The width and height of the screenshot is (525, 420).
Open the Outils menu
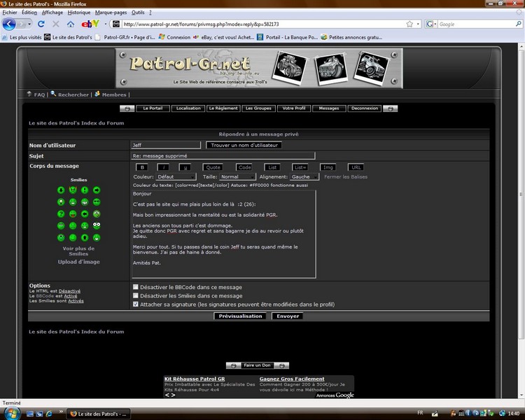pos(138,13)
